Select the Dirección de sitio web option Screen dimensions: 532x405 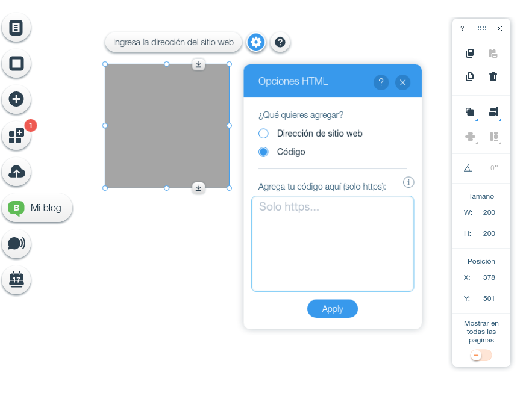pyautogui.click(x=263, y=134)
